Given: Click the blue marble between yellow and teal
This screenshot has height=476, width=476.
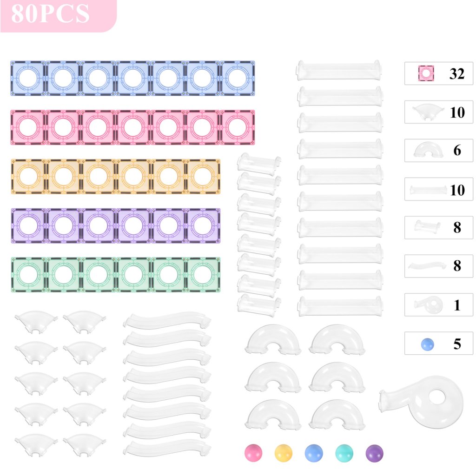Looking at the screenshot, I should [x=314, y=453].
